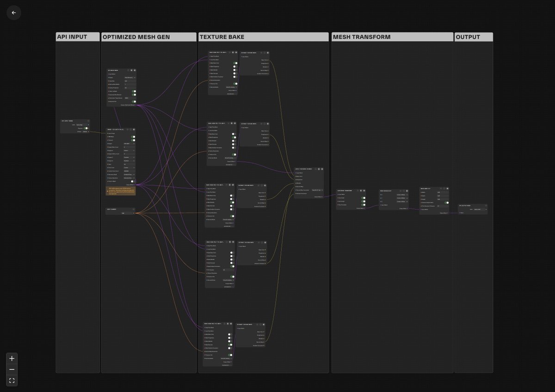Click the Width field in Mesh Resize
Viewport: 555px width, 392px height.
coord(443,192)
